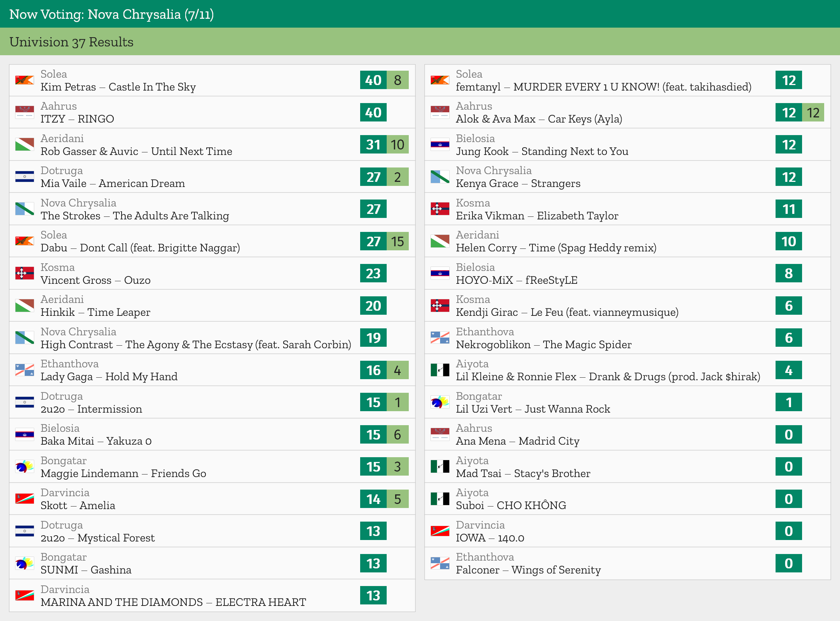This screenshot has width=840, height=621.
Task: Select the femtanyl – MURDER EVERY 1 U KNOW! title
Action: tap(604, 87)
